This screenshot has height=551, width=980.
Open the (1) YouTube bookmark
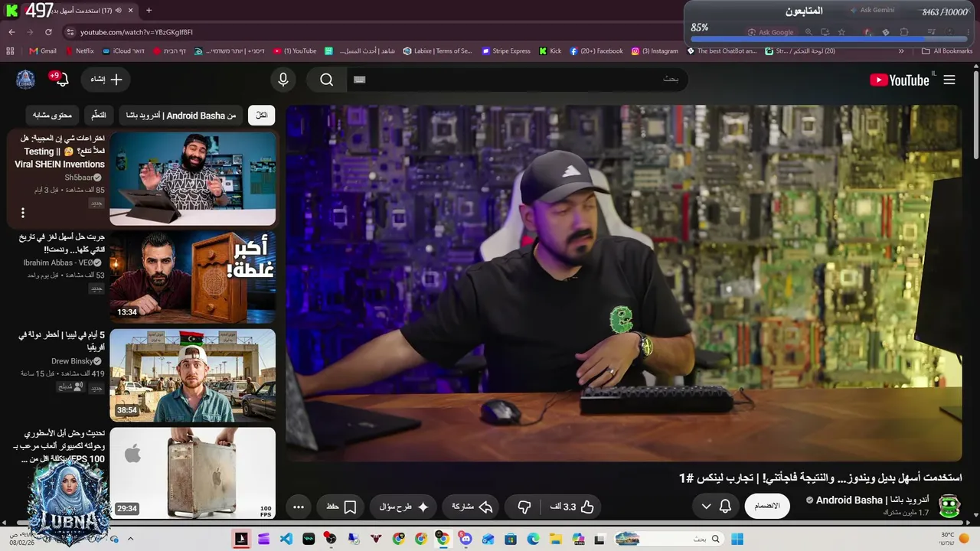click(x=295, y=51)
